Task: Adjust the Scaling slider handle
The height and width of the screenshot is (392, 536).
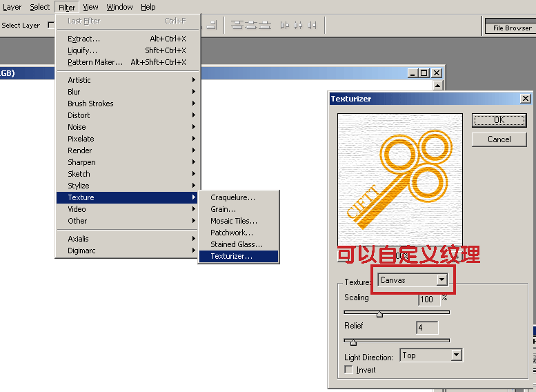Action: click(x=379, y=314)
